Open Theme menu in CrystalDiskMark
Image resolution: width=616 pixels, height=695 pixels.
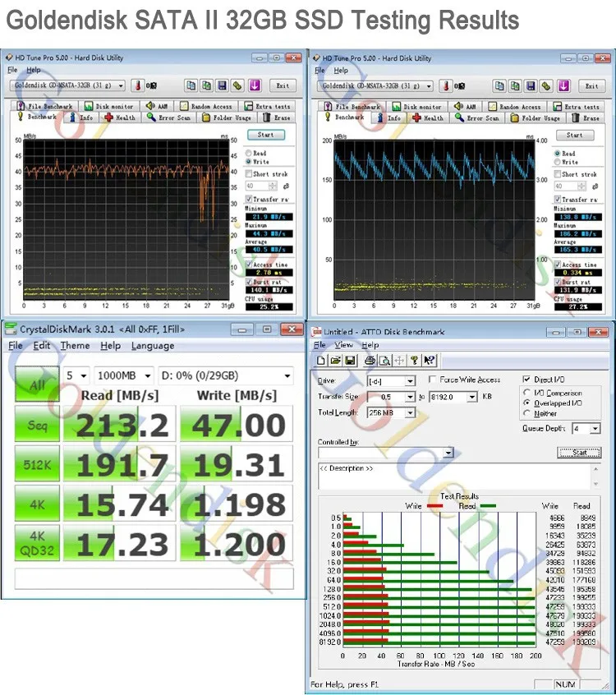pos(75,345)
